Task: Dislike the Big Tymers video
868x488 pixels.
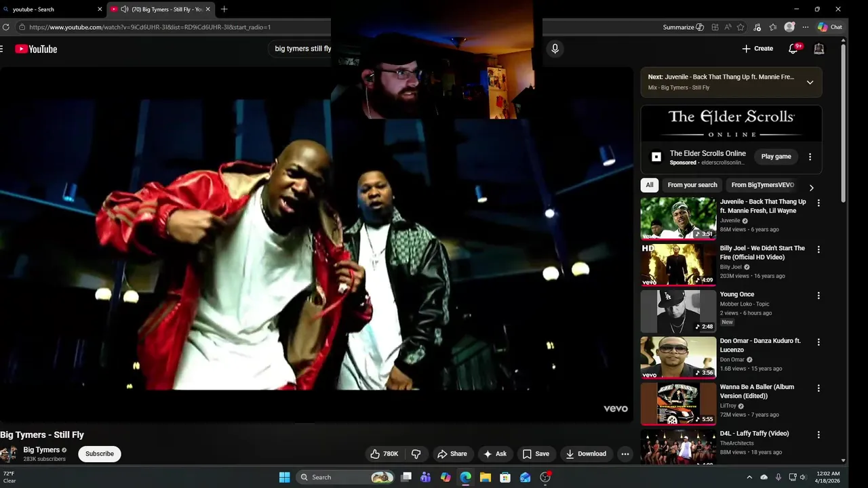Action: 416,454
